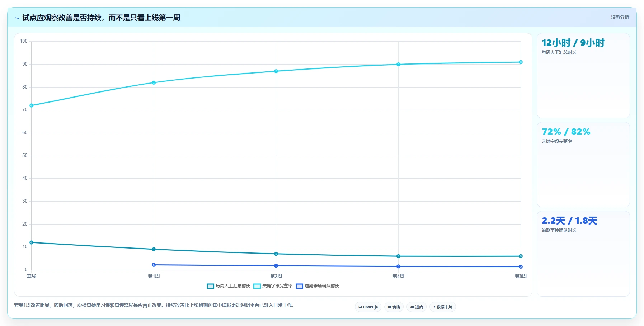Click the 逾期事项确认时长 card caption
The width and height of the screenshot is (644, 326).
559,230
